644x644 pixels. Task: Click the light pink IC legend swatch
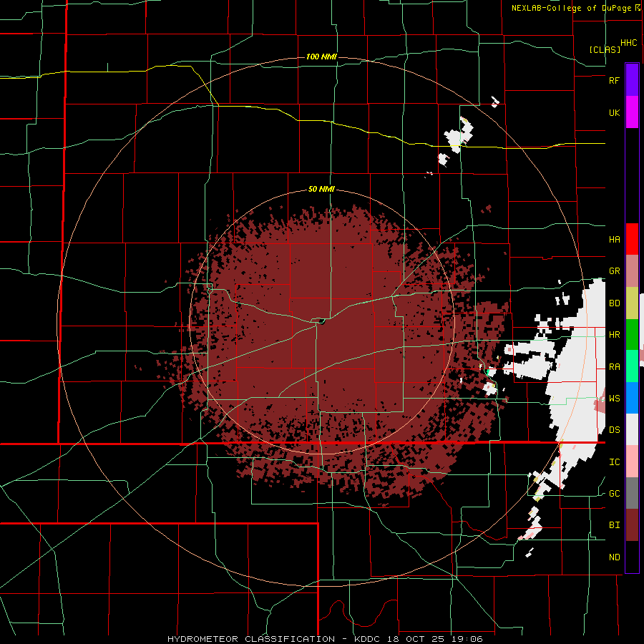coord(632,462)
